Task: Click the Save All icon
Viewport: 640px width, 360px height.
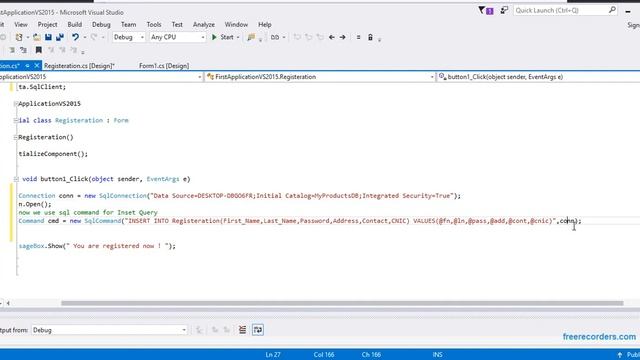Action: coord(60,37)
